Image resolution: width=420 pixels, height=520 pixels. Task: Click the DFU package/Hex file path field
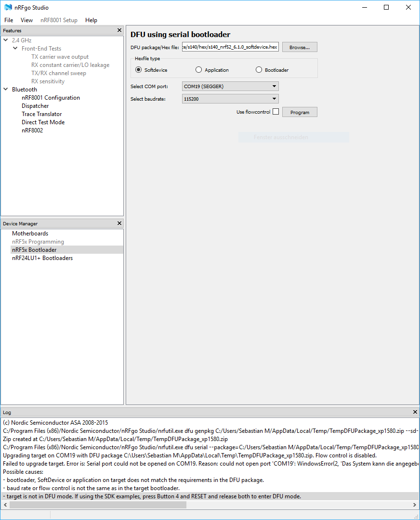coord(230,47)
